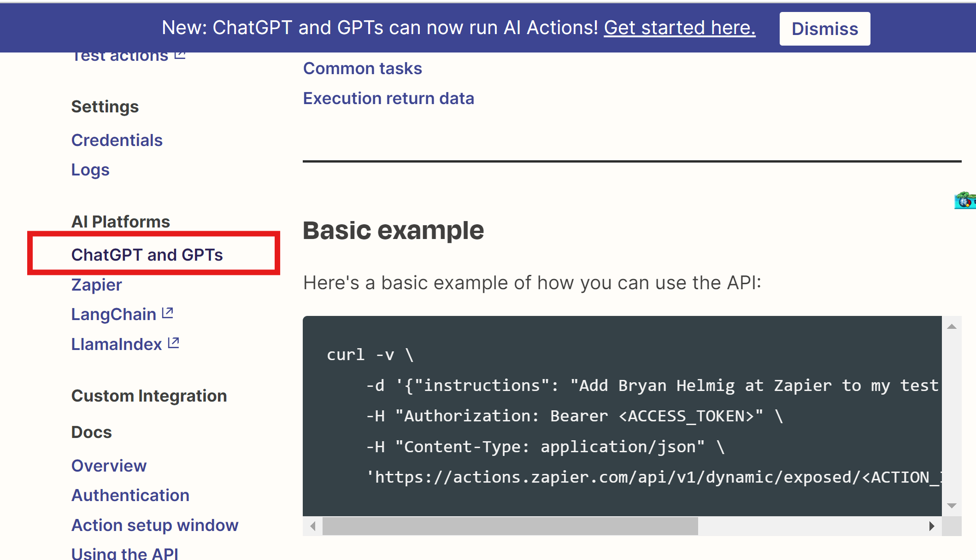Click the Custom Integration sidebar heading

(x=149, y=396)
